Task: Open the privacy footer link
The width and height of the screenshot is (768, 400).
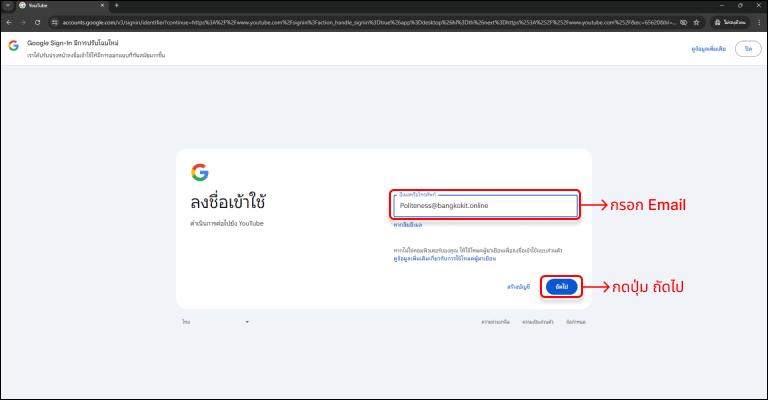Action: [x=537, y=322]
